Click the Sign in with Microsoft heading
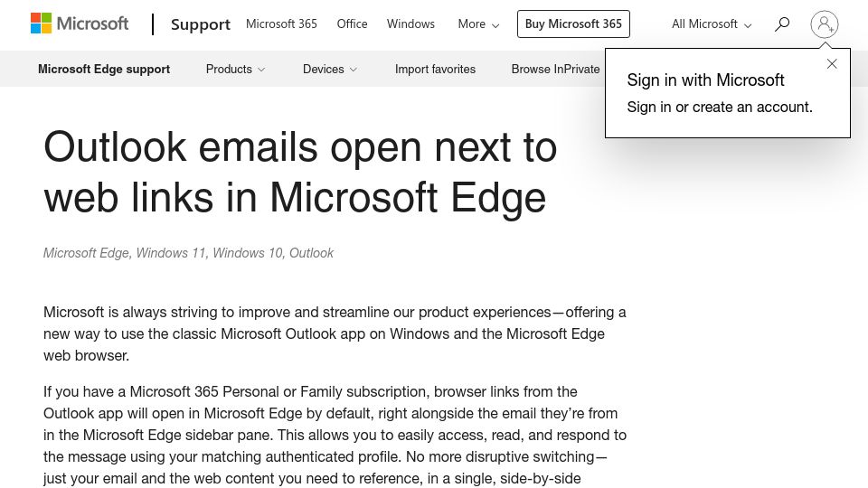 pos(705,80)
